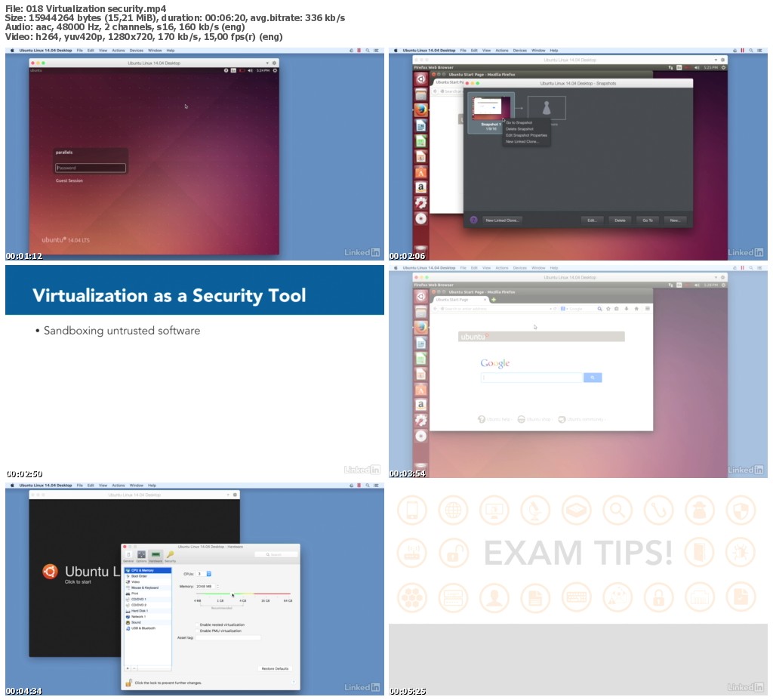Click Firefox search magnifier icon in toolbar
This screenshot has width=773, height=700.
(599, 308)
